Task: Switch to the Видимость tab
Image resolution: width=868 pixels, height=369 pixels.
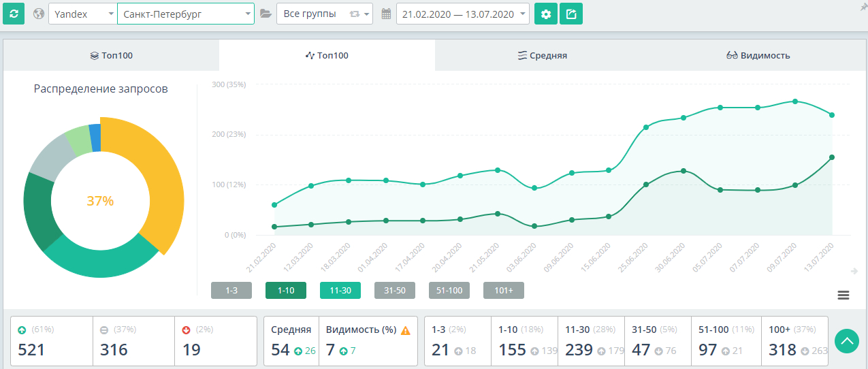Action: [x=758, y=55]
